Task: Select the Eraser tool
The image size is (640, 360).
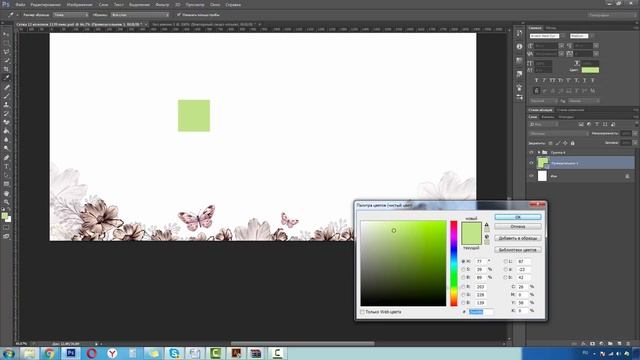Action: click(6, 122)
